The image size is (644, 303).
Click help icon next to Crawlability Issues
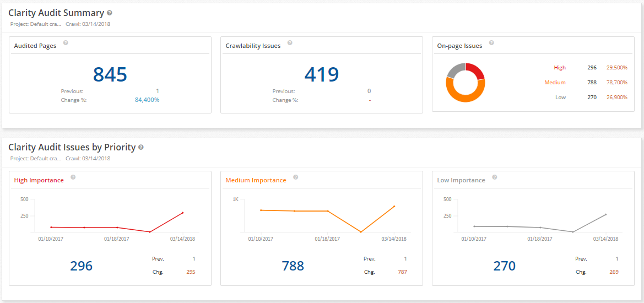tap(290, 43)
